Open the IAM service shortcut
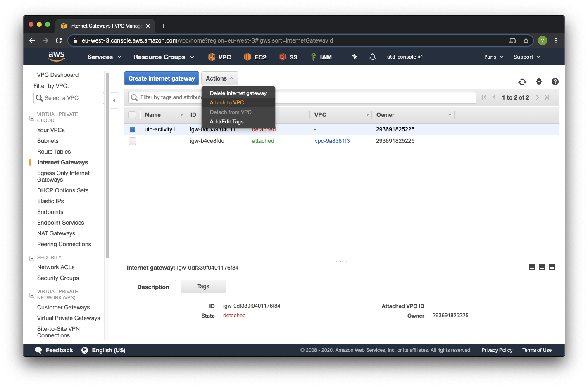The width and height of the screenshot is (588, 387). pos(321,57)
